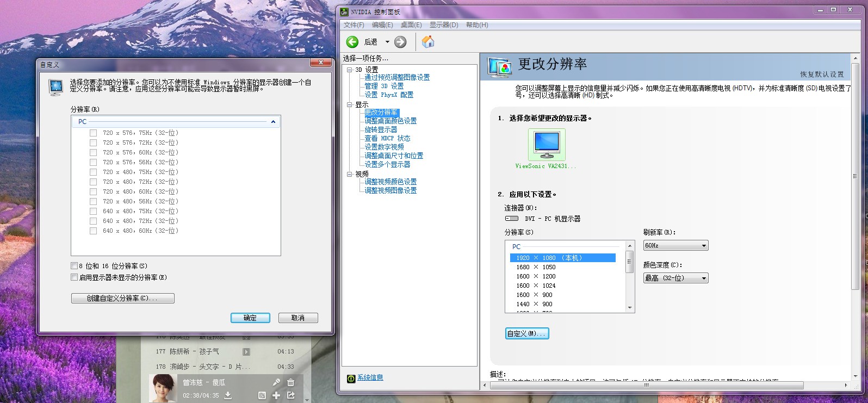Open 调整桌面颜色设置 in the tree
Image resolution: width=868 pixels, height=403 pixels.
pos(390,121)
